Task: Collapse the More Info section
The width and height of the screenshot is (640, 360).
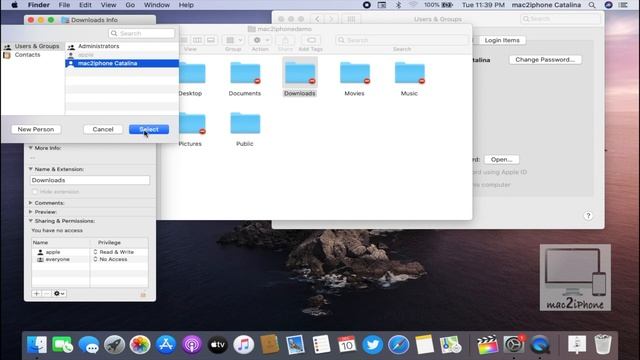Action: click(31, 148)
